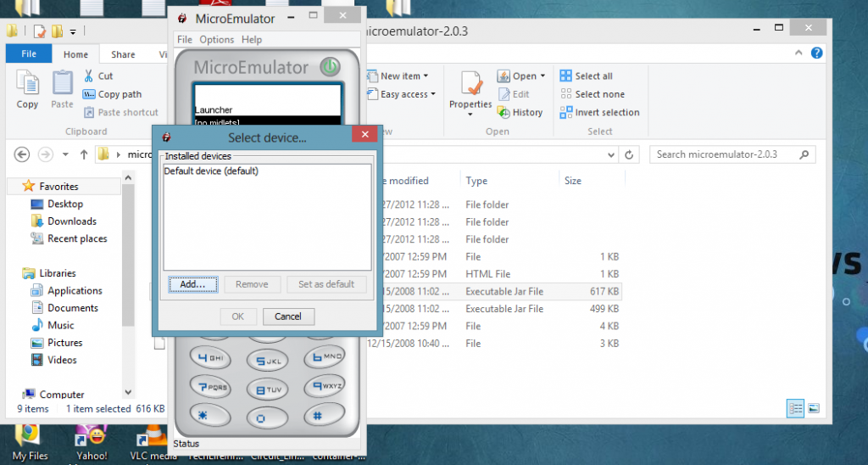Refresh the Explorer folder view

(x=629, y=155)
